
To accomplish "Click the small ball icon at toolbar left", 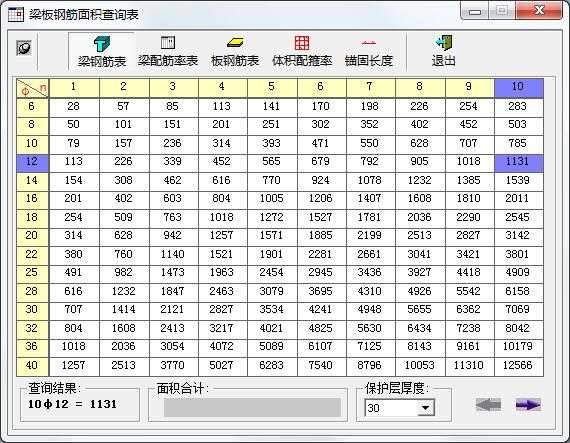I will tap(24, 48).
